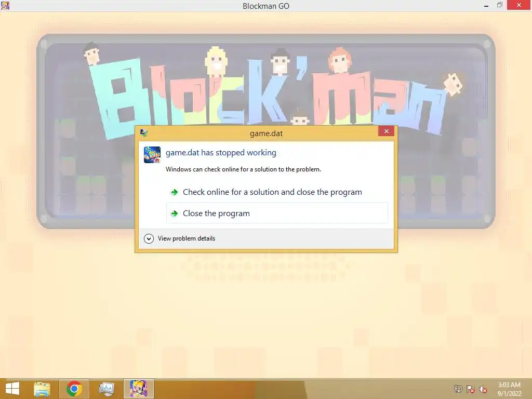The image size is (532, 399).
Task: Open File Explorer from the taskbar
Action: [42, 389]
